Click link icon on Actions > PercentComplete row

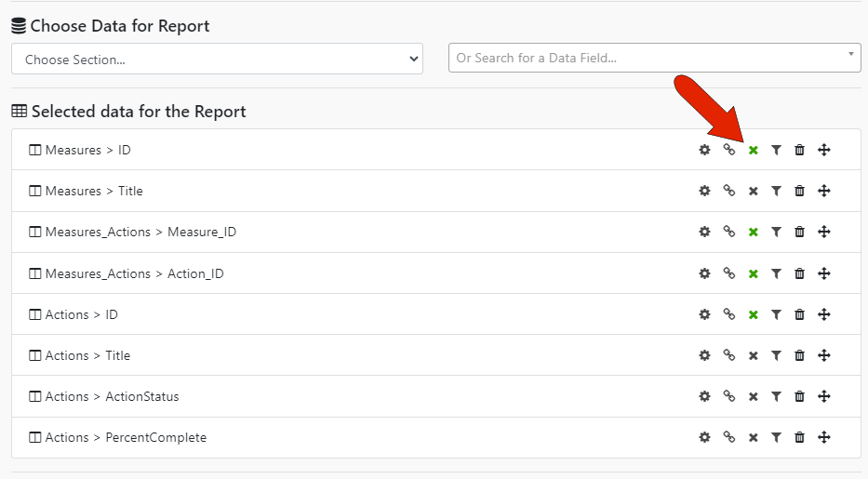(729, 437)
